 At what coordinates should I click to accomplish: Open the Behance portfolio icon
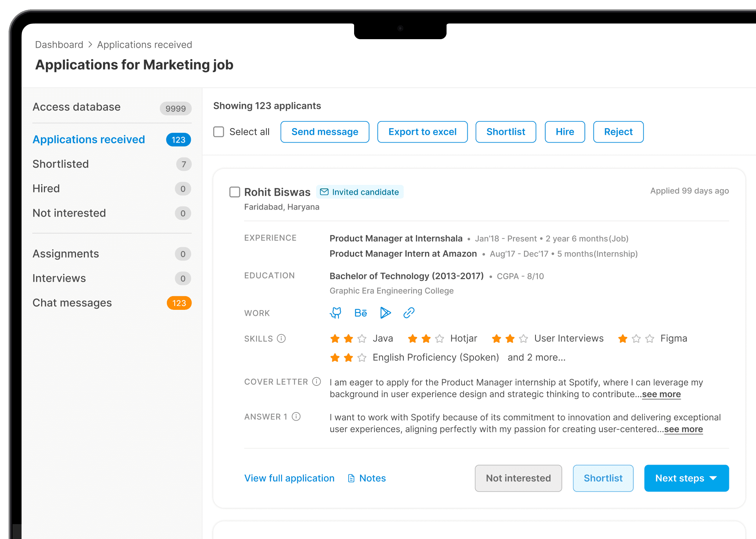[360, 313]
